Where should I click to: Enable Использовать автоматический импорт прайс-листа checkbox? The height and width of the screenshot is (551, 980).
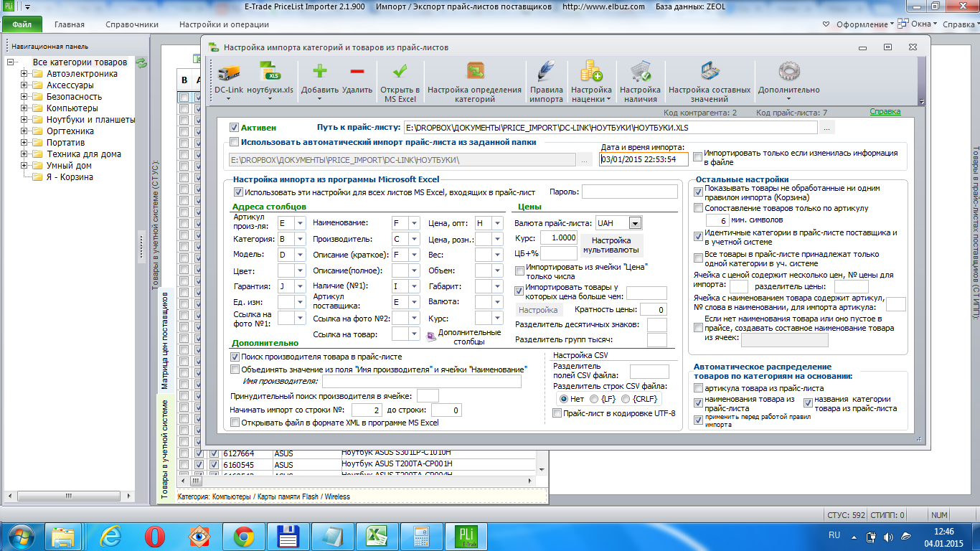click(x=234, y=142)
